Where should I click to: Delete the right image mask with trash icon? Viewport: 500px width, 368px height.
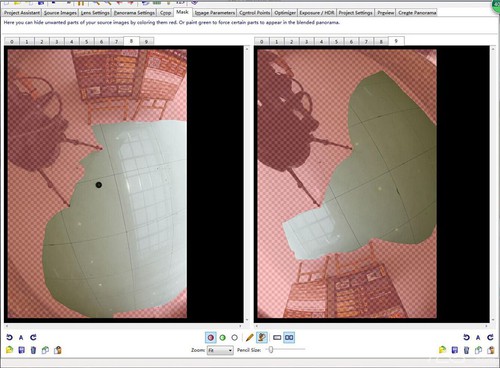[x=466, y=350]
